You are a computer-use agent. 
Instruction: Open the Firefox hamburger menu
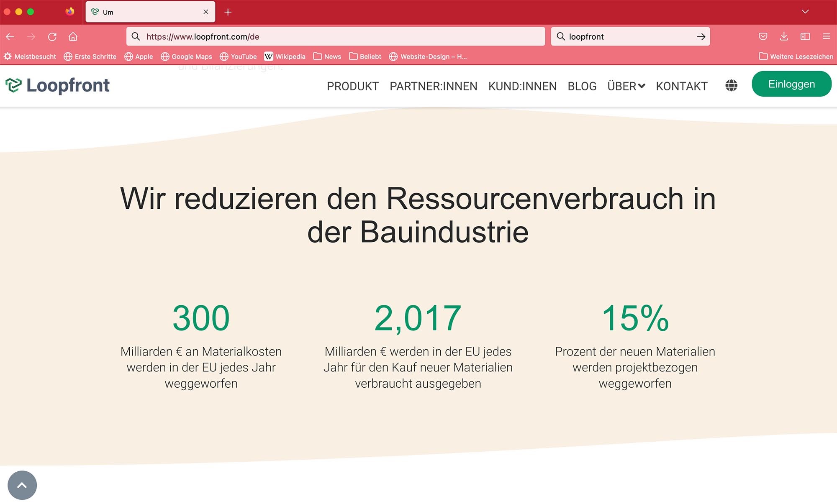point(826,36)
